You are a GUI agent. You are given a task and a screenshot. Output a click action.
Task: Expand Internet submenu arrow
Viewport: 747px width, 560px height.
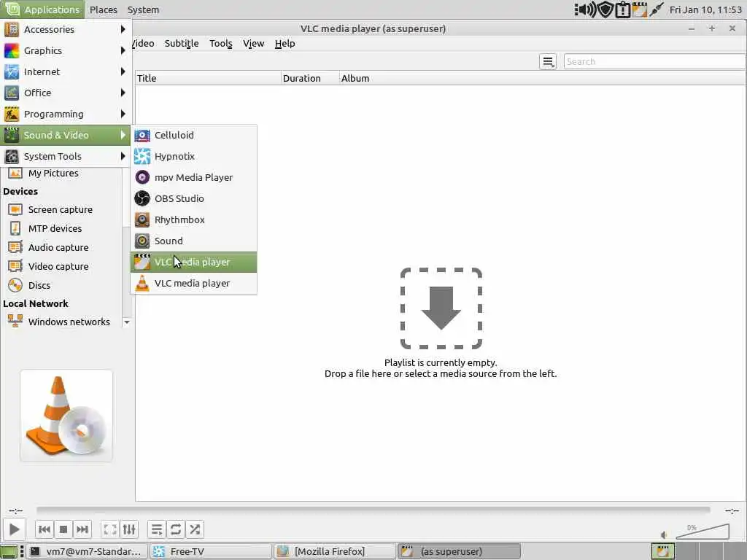point(123,71)
